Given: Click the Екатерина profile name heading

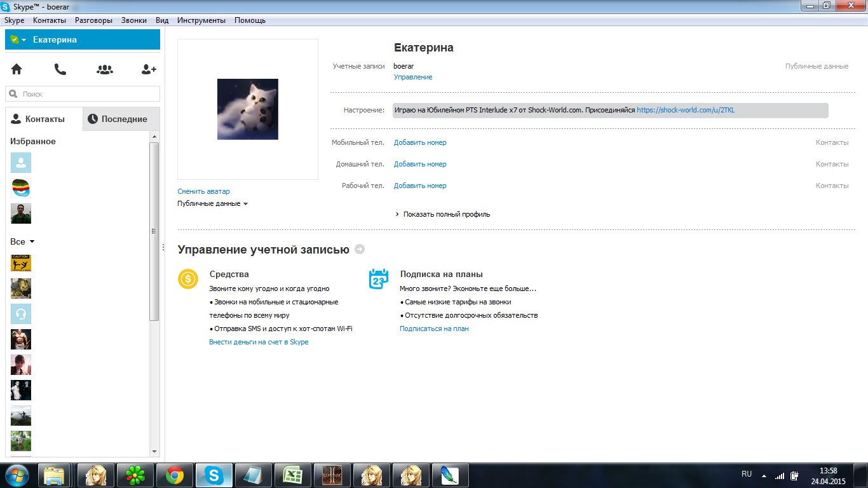Looking at the screenshot, I should (x=424, y=48).
